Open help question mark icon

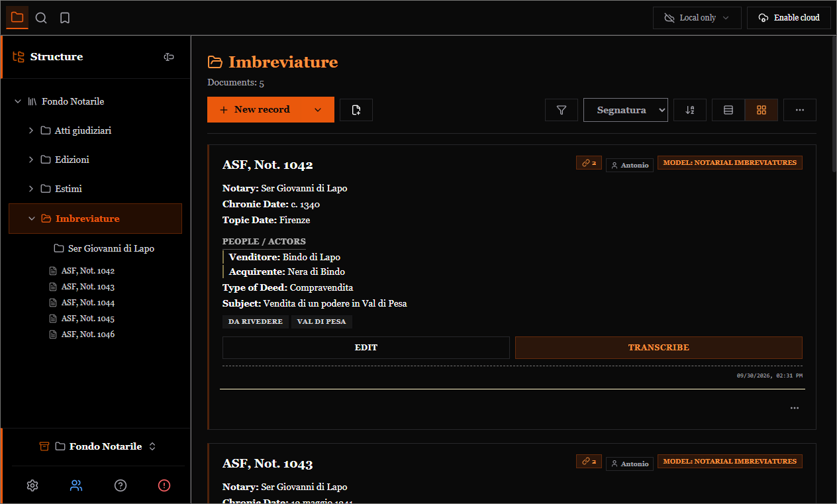point(121,485)
